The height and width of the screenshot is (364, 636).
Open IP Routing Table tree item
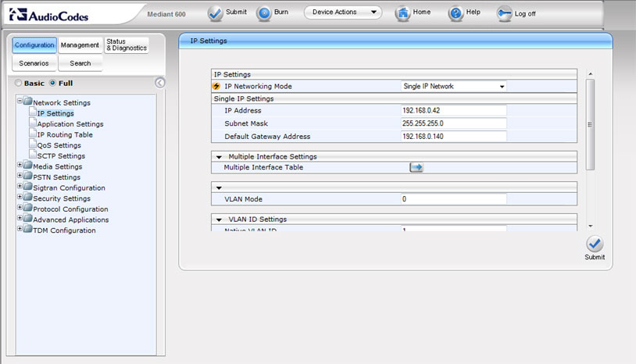pyautogui.click(x=65, y=134)
